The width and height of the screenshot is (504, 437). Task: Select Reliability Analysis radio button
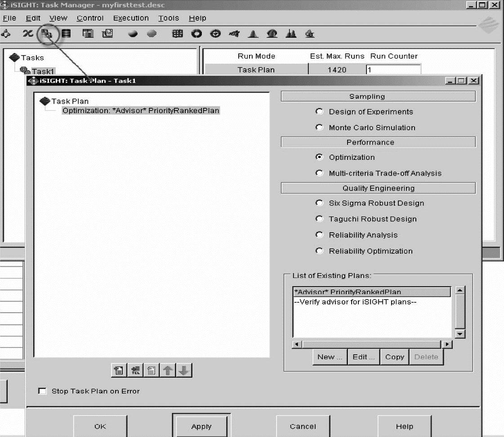(x=319, y=235)
